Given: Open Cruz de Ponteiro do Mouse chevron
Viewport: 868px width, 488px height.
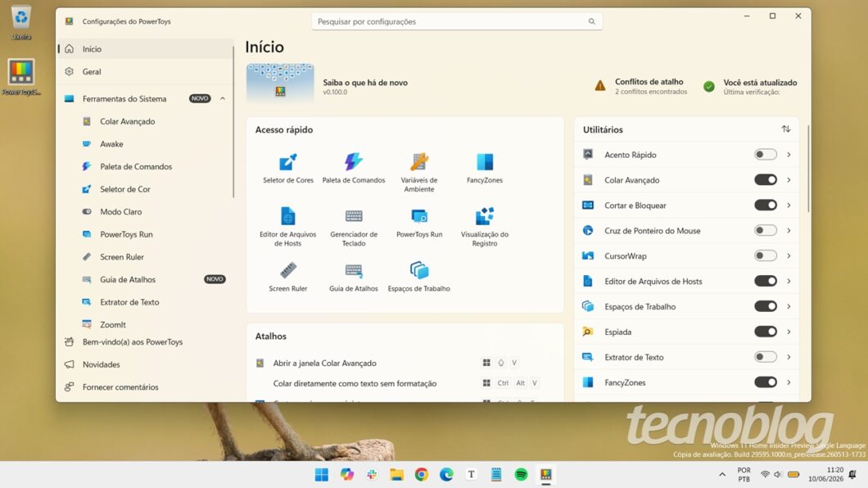Looking at the screenshot, I should (789, 230).
